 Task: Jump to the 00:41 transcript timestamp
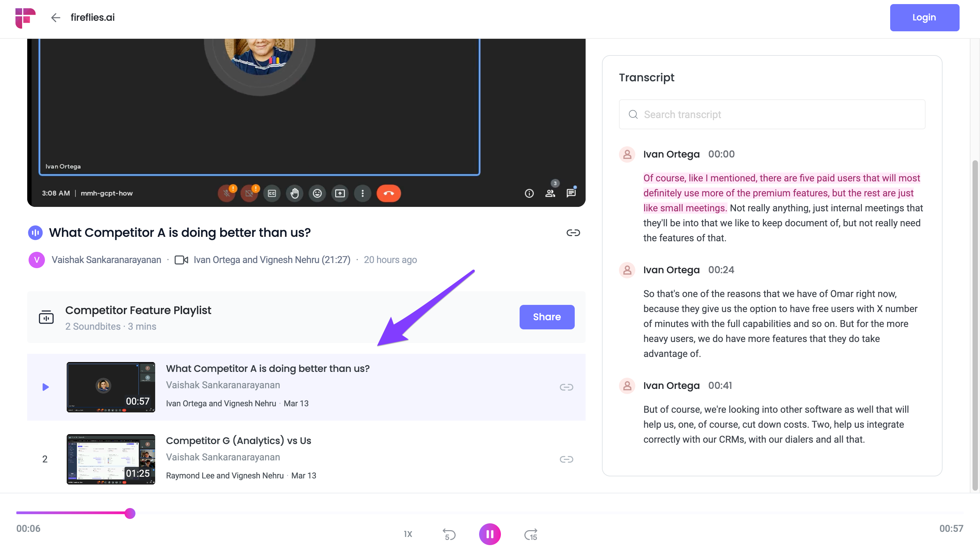pos(720,386)
